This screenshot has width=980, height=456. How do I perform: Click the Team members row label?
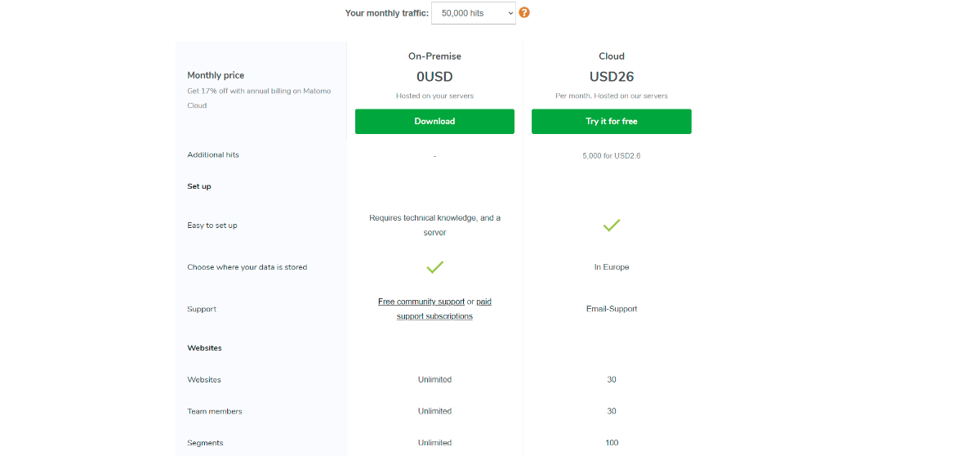(x=215, y=411)
